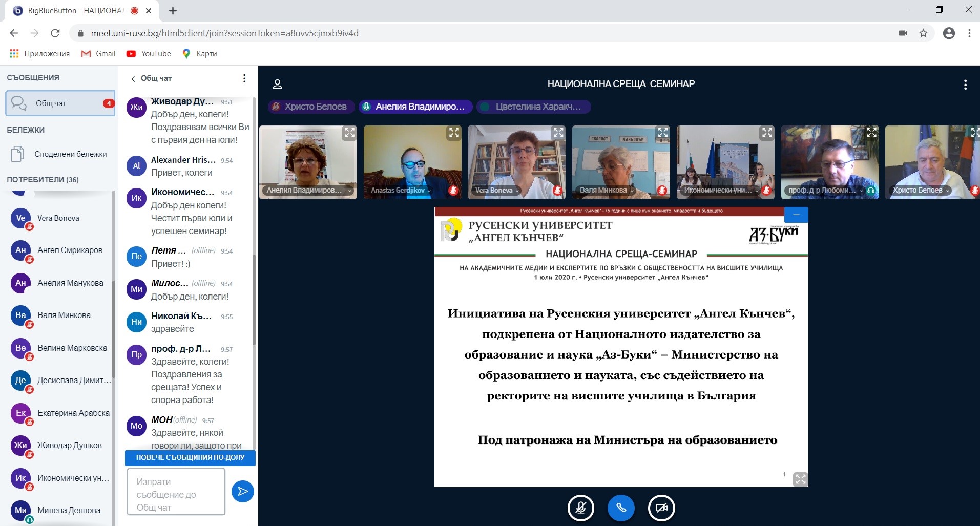
Task: Open the meeting options three-dot menu
Action: 965,85
